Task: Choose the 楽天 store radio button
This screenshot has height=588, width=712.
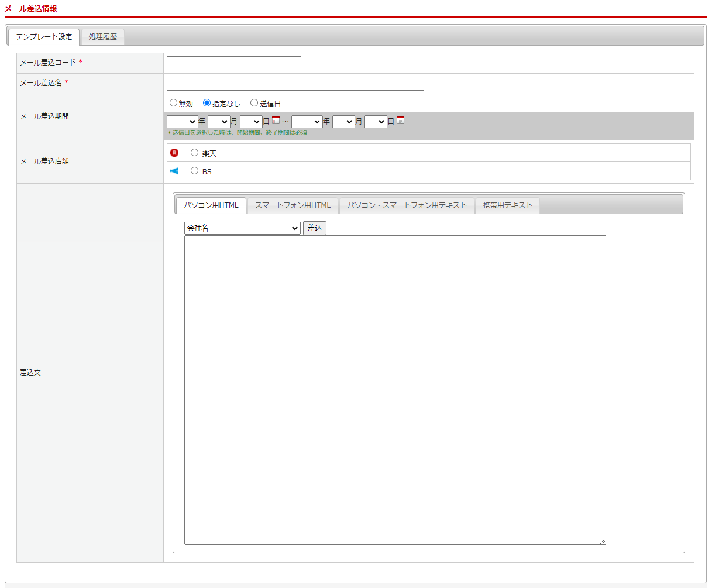Action: 194,153
